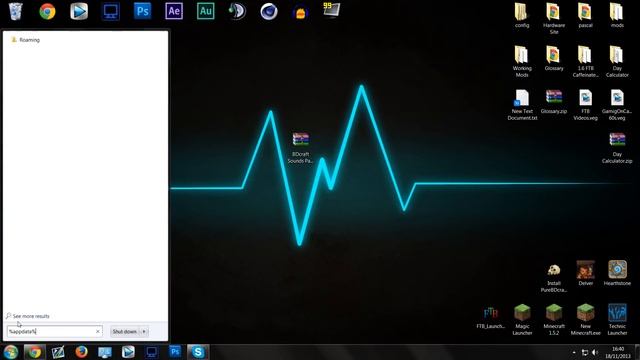Launch the Delver game shortcut
This screenshot has height=360, width=640.
tap(585, 273)
